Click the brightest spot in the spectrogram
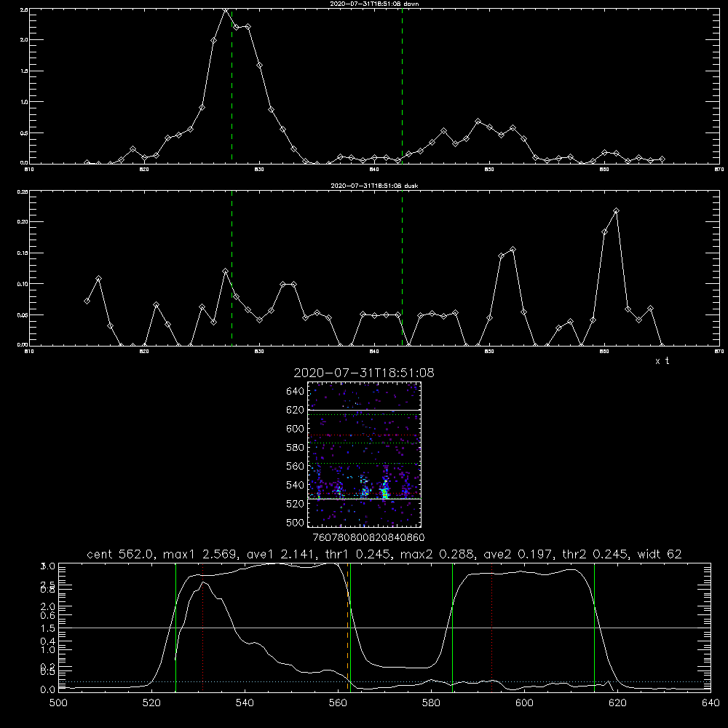This screenshot has width=728, height=728. (x=385, y=494)
